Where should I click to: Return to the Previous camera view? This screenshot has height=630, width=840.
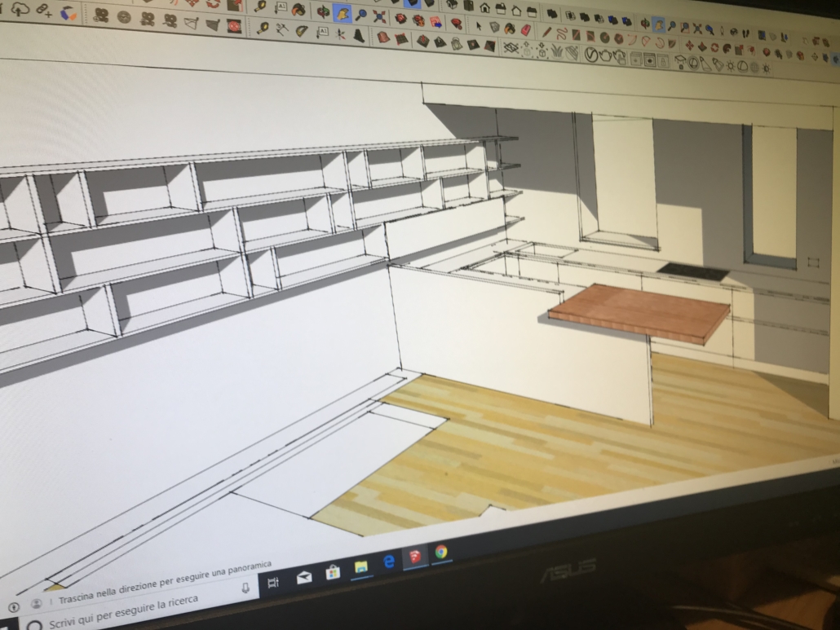click(710, 29)
